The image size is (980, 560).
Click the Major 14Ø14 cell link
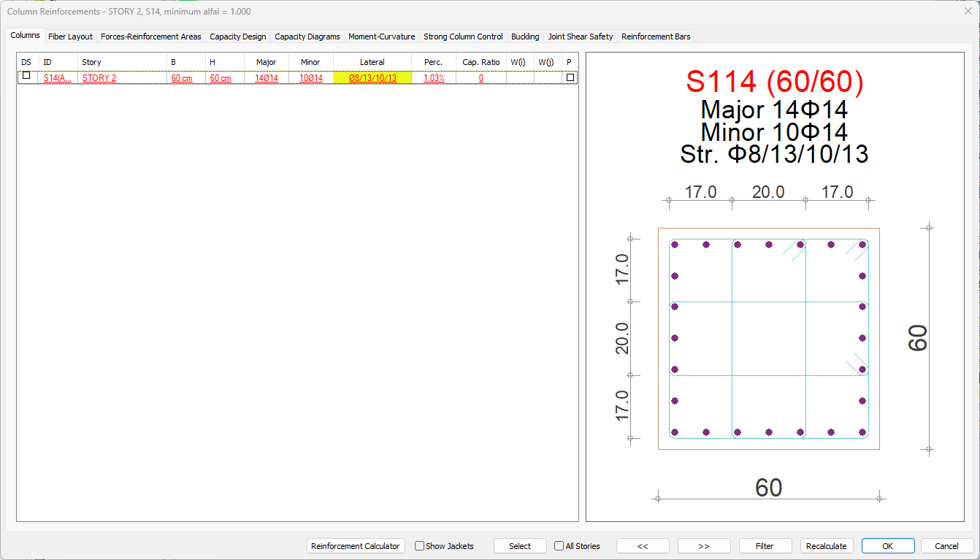click(267, 78)
